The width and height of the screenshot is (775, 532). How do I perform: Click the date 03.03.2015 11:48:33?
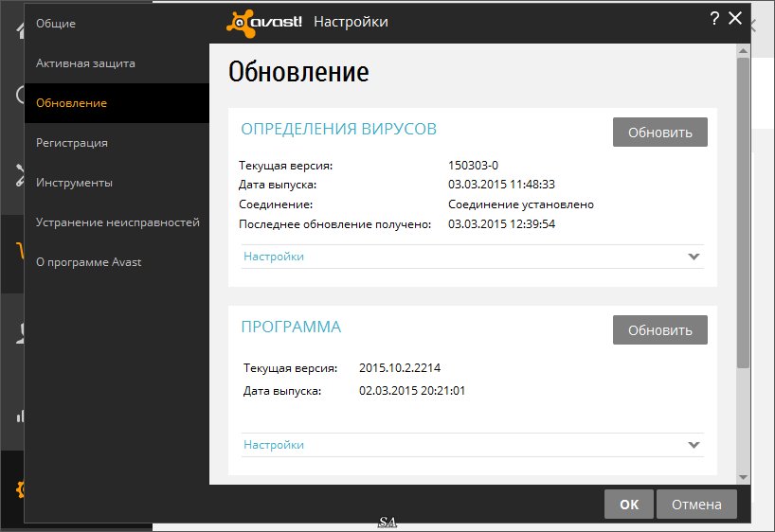click(501, 185)
